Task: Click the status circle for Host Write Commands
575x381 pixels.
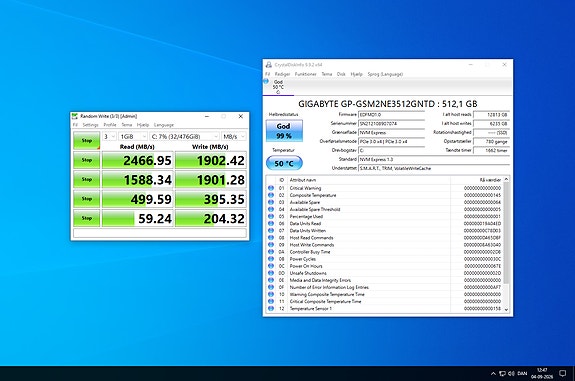Action: point(271,245)
